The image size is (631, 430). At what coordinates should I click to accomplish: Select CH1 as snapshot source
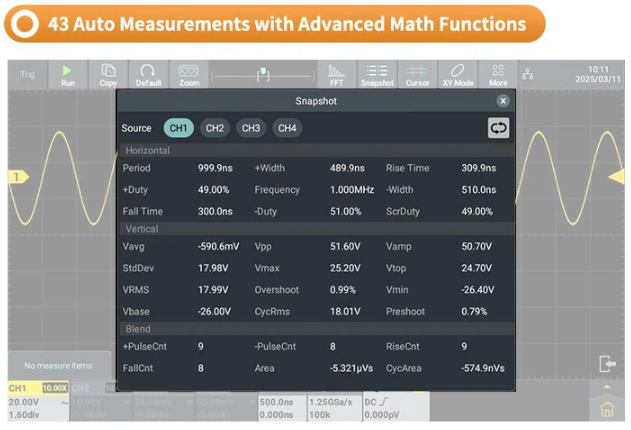(179, 128)
